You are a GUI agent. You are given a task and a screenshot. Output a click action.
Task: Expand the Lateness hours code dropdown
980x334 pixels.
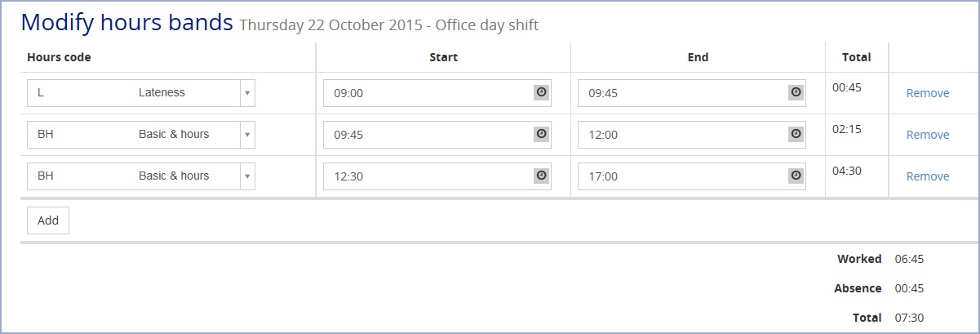click(247, 92)
